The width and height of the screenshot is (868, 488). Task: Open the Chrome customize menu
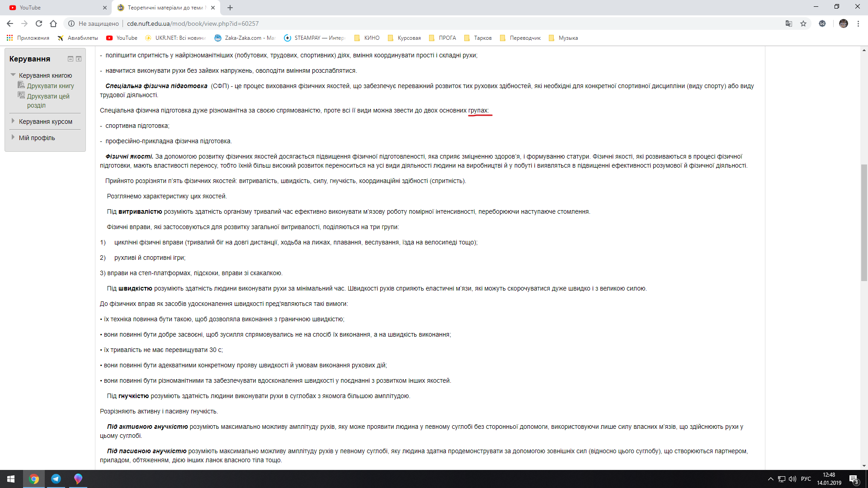pyautogui.click(x=859, y=23)
